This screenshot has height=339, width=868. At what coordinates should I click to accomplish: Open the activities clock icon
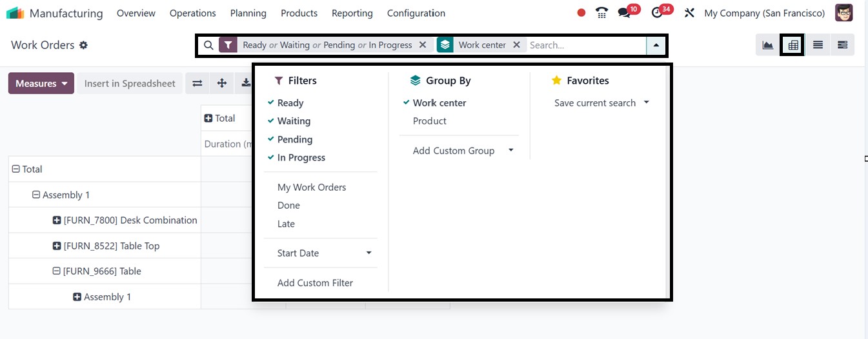657,13
